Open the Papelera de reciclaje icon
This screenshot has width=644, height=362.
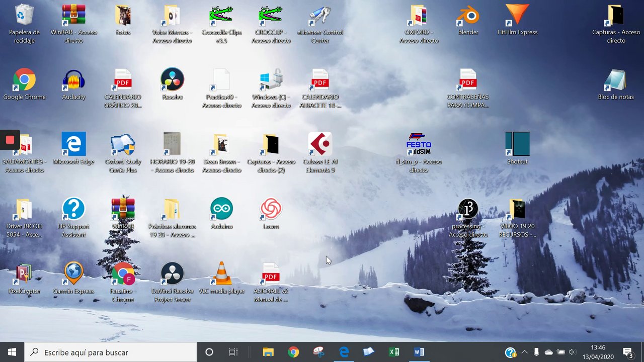24,24
